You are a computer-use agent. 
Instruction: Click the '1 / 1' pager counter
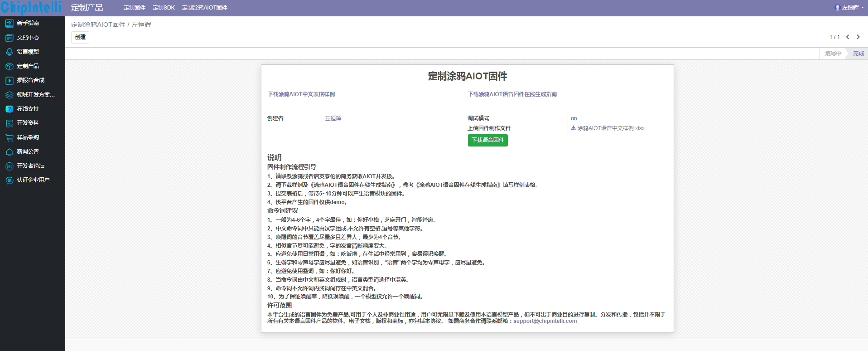pos(834,37)
